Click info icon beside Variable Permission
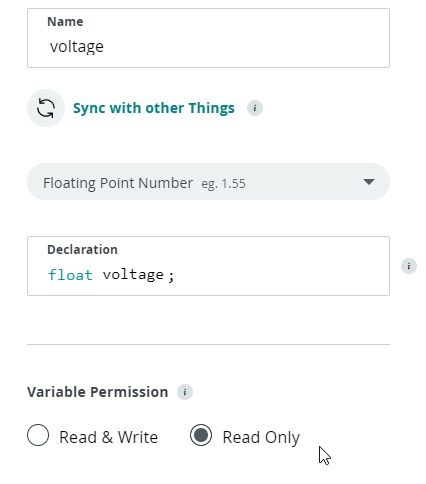 185,392
